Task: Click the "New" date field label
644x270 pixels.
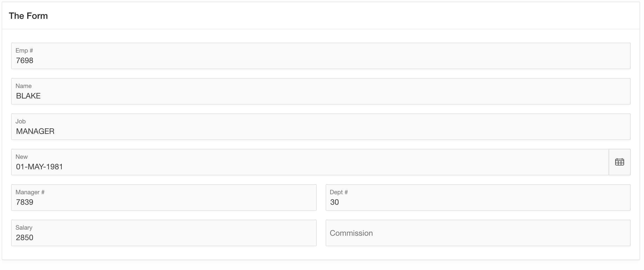Action: click(x=22, y=157)
